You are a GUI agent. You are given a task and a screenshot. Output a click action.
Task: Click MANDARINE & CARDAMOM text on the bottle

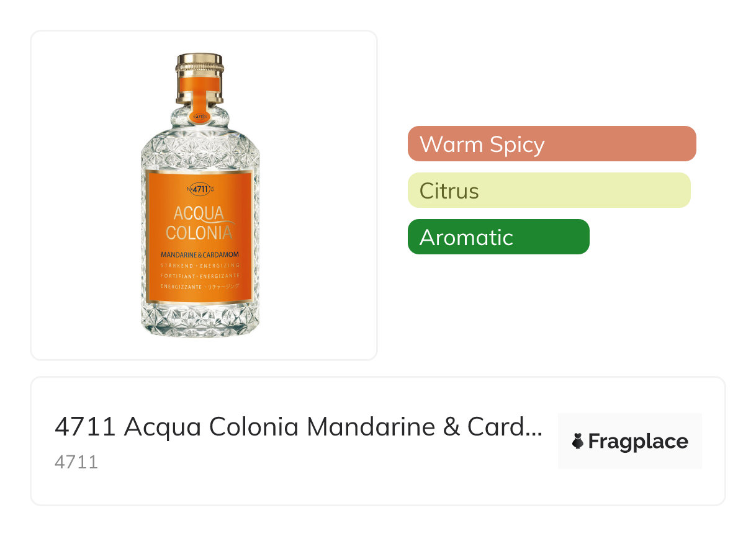click(x=199, y=254)
